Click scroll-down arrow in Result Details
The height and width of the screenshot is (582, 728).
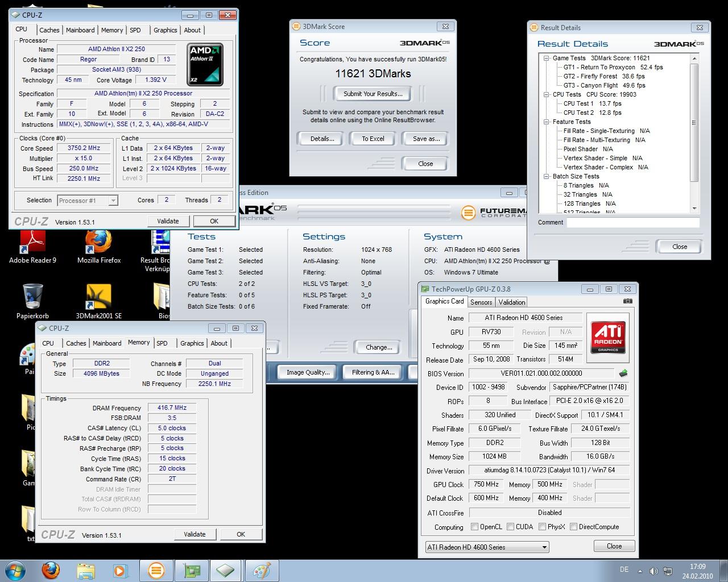[x=694, y=209]
